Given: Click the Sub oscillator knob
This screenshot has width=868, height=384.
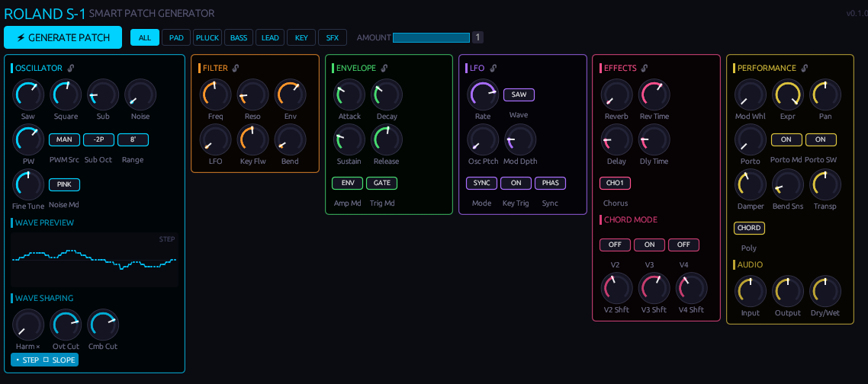Looking at the screenshot, I should point(103,94).
